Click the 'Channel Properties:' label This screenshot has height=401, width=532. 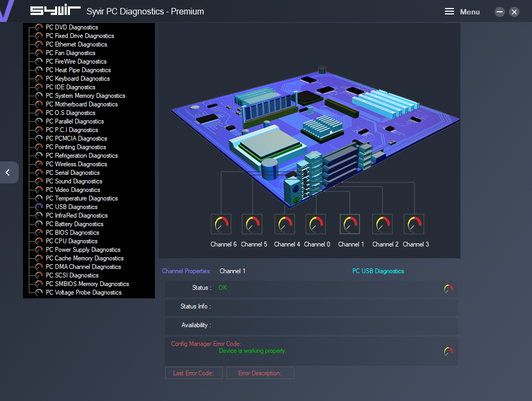(x=186, y=271)
